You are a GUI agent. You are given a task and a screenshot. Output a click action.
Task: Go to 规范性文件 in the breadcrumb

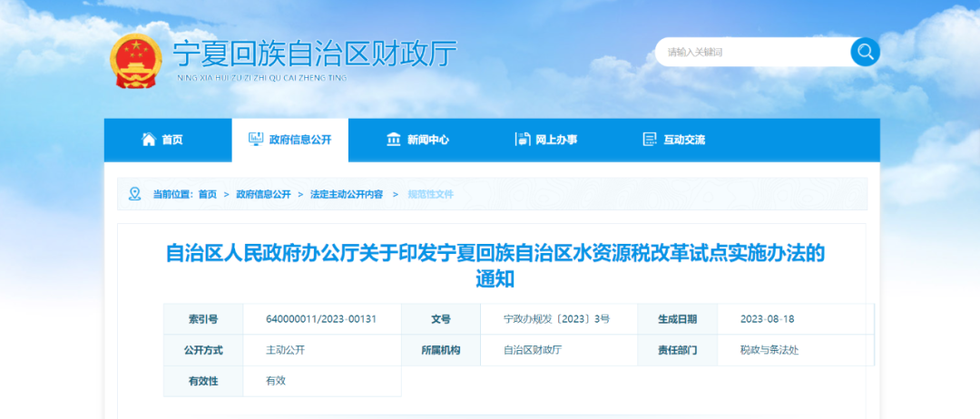431,194
